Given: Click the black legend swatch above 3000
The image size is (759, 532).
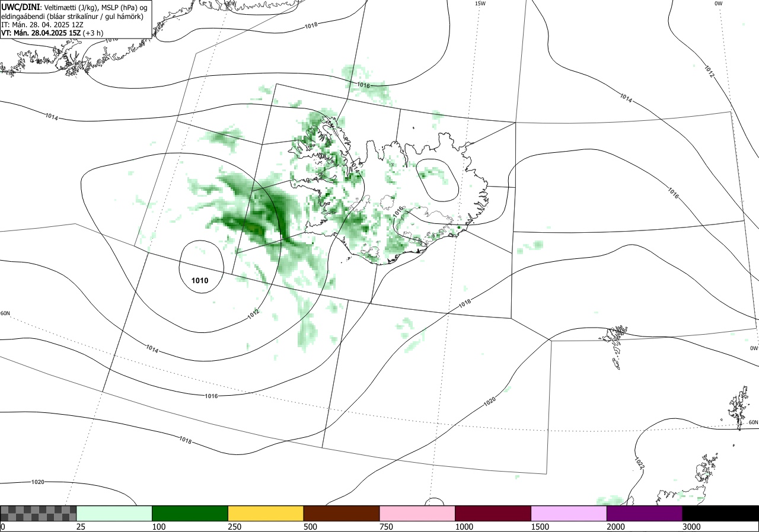Looking at the screenshot, I should [x=720, y=513].
